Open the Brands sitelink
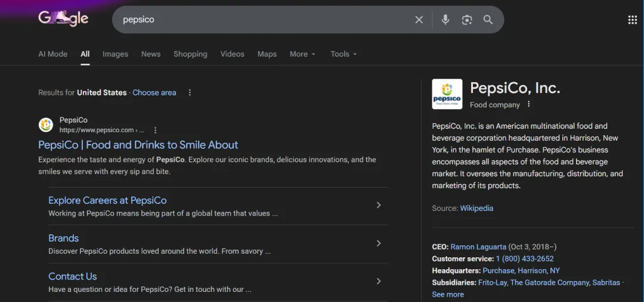This screenshot has height=302, width=644. pyautogui.click(x=64, y=238)
